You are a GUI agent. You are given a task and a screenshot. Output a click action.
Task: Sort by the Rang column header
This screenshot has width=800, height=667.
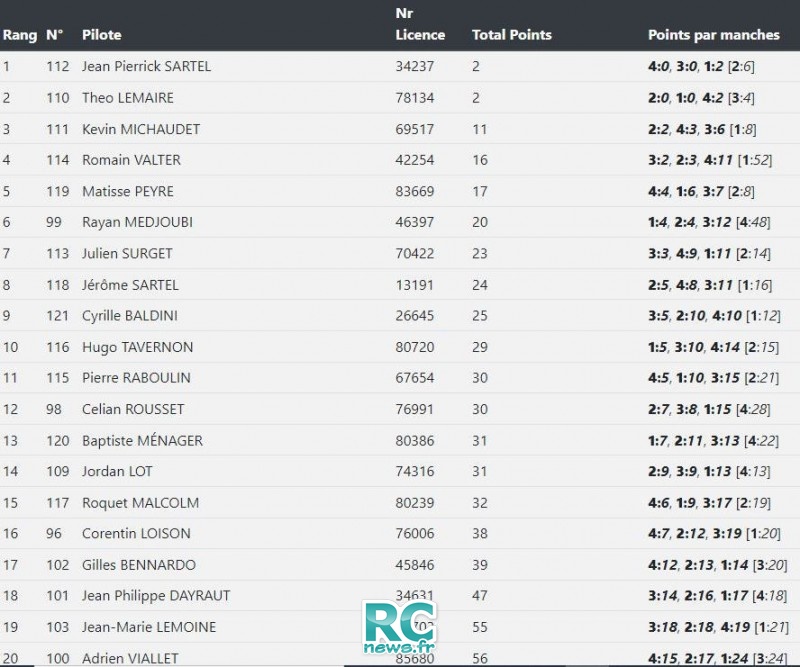pyautogui.click(x=20, y=35)
